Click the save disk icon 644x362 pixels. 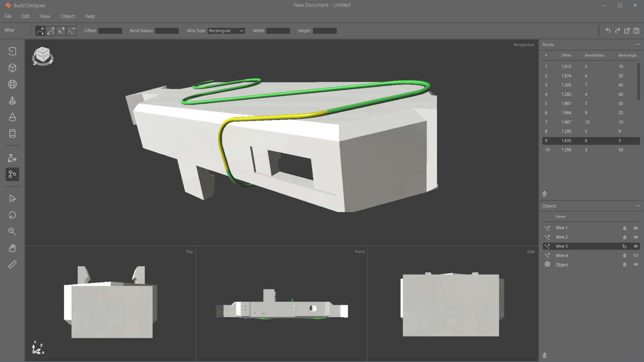(x=636, y=31)
